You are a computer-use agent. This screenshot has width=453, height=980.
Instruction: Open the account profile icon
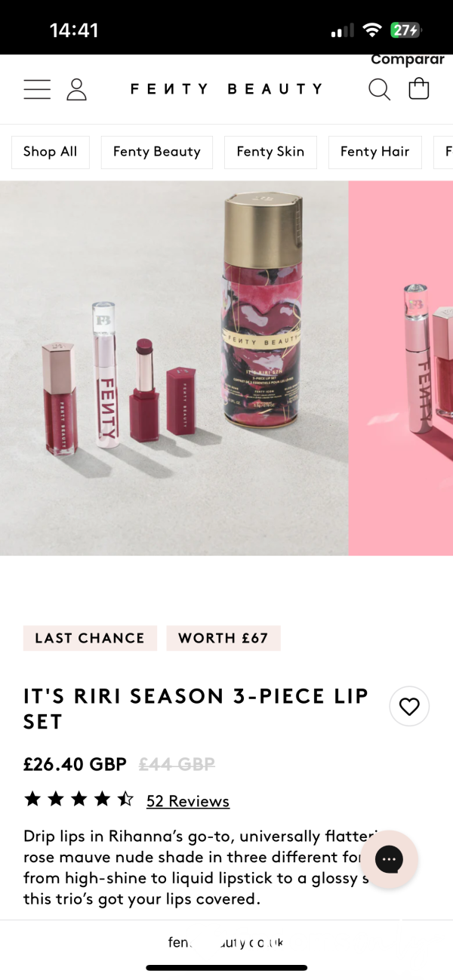76,89
